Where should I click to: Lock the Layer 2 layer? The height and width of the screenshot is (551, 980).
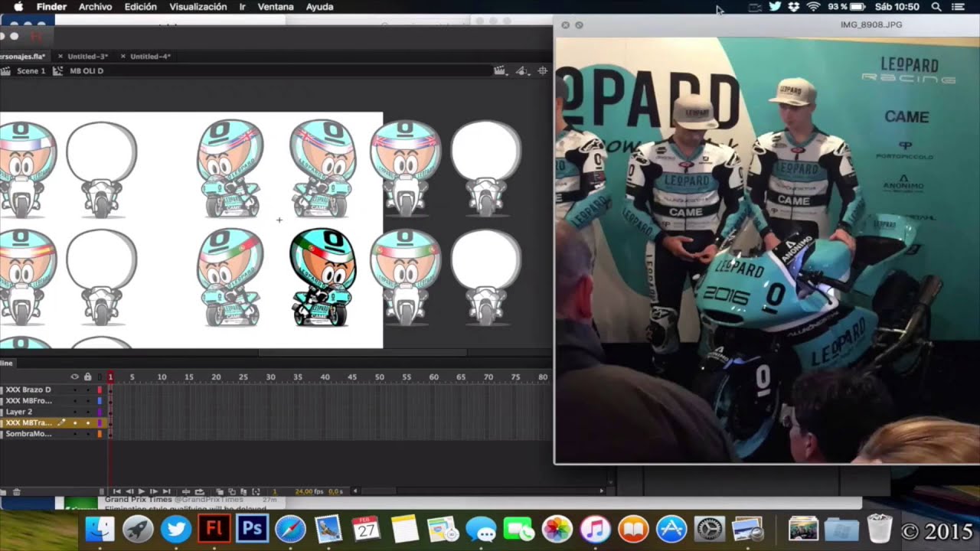tap(88, 412)
